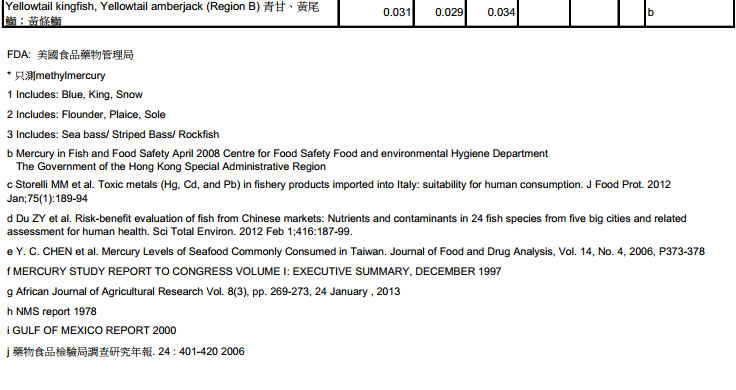Click the Hong Kong Special Administrative Region line

click(x=171, y=167)
